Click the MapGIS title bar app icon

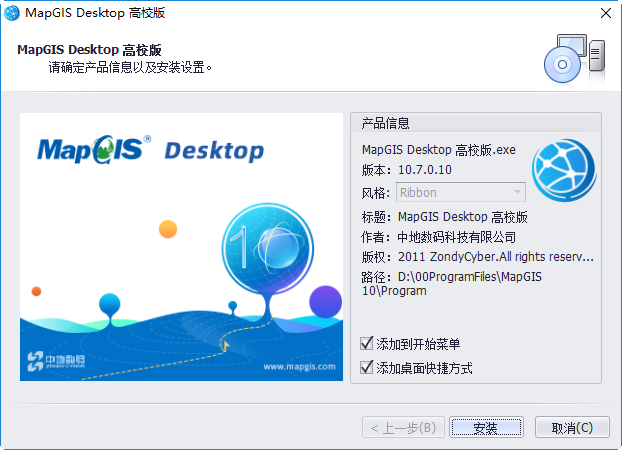coord(11,12)
